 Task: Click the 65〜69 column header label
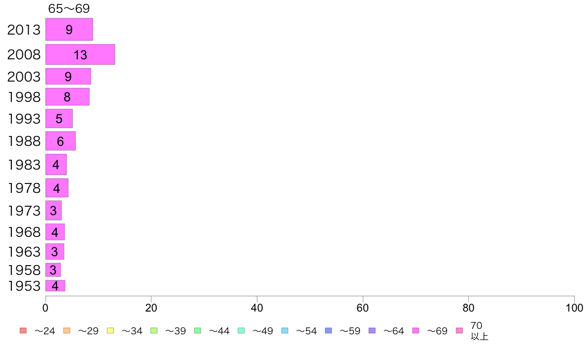point(69,8)
